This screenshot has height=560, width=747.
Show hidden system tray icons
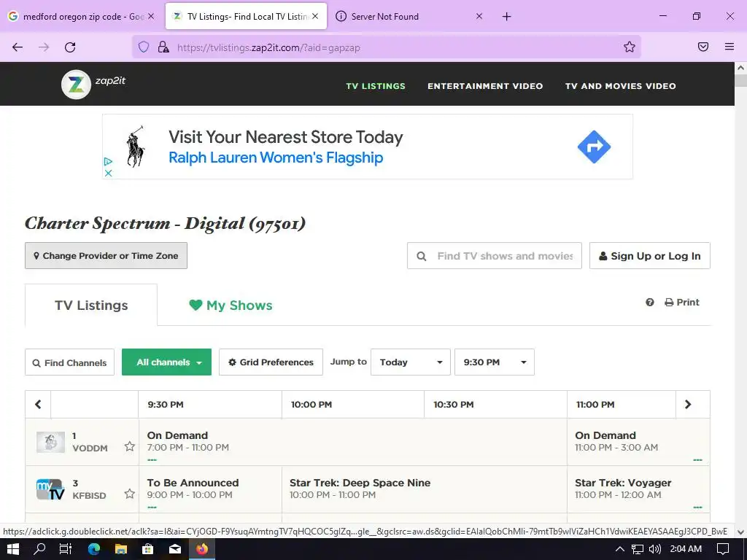pyautogui.click(x=620, y=549)
